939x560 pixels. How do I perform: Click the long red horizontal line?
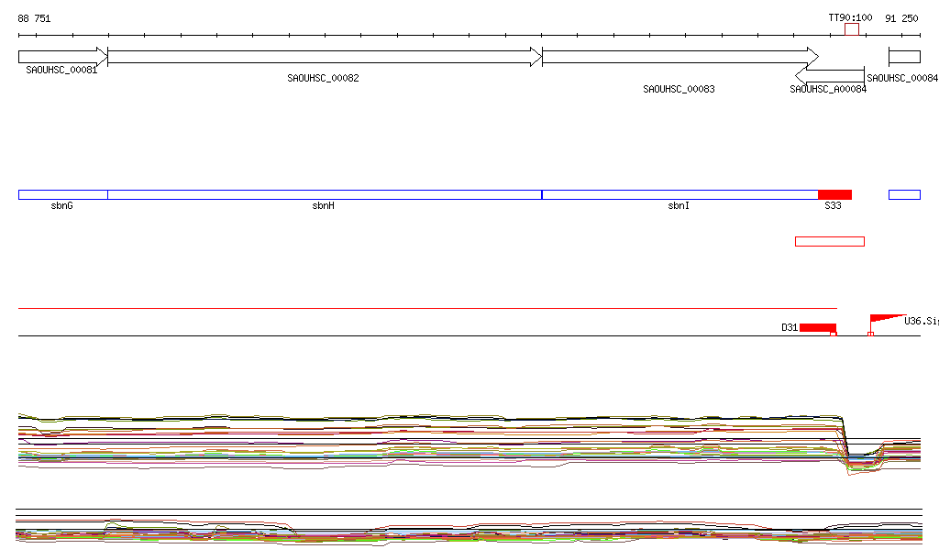coord(427,309)
